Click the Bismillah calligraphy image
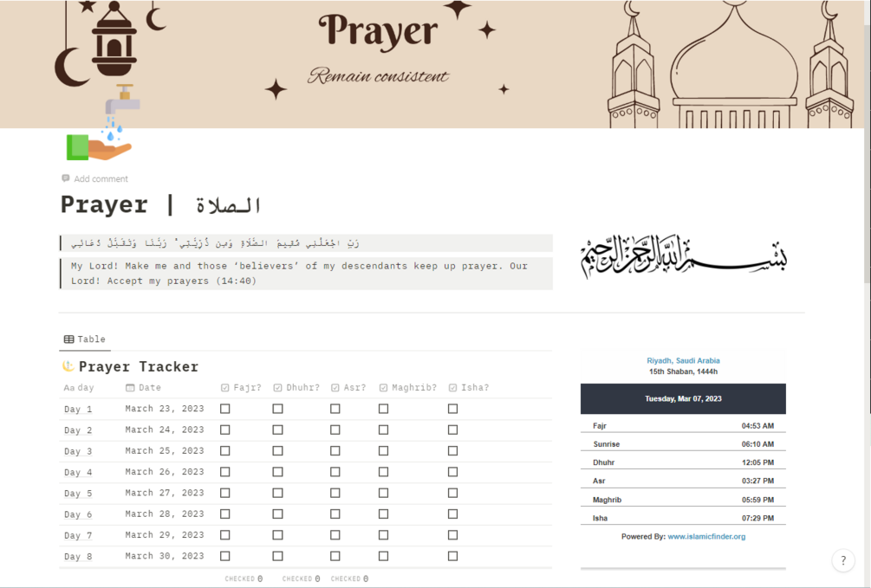Image resolution: width=871 pixels, height=588 pixels. pos(683,256)
